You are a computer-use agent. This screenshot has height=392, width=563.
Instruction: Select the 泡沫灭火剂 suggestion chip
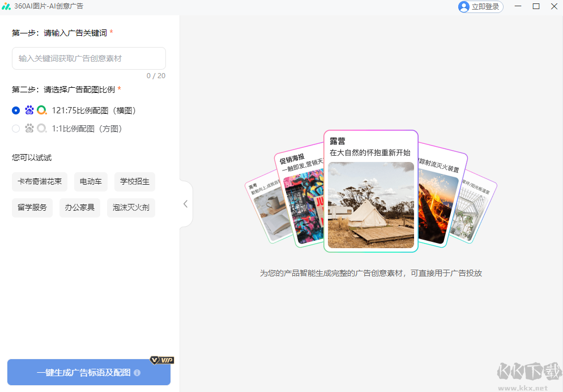click(x=131, y=208)
